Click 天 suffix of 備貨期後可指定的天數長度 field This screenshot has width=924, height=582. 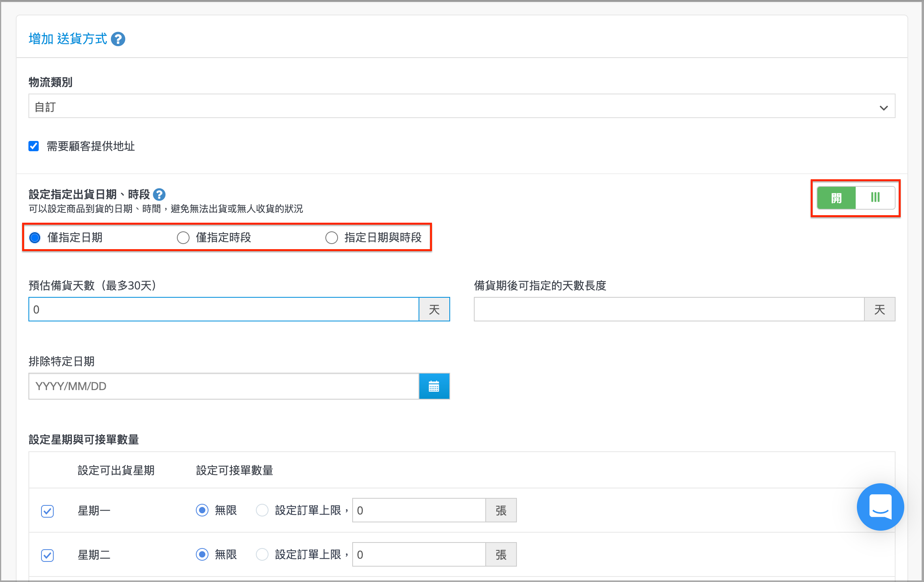click(x=880, y=309)
